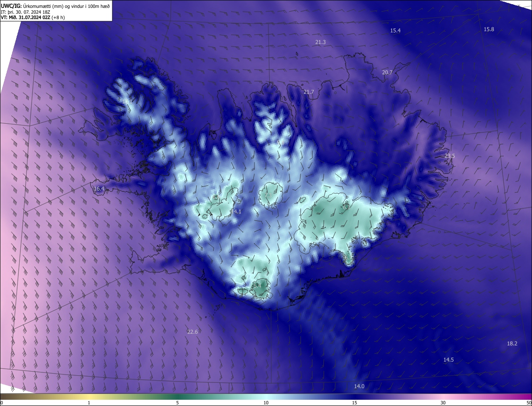Click the 20.7 value on the map
This screenshot has height=406, width=532.
[x=387, y=72]
